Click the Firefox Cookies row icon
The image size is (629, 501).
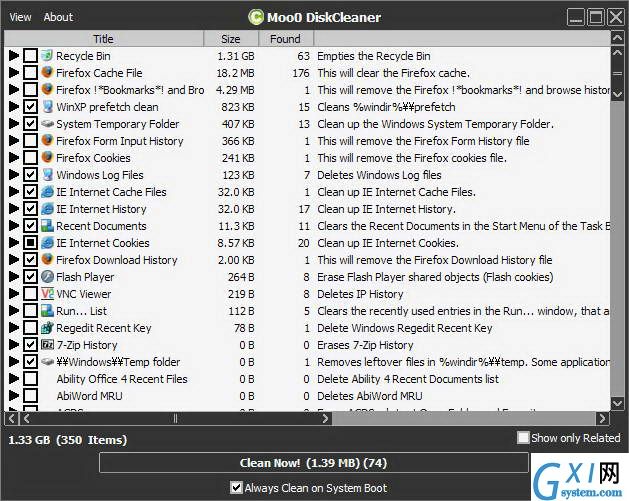click(47, 157)
